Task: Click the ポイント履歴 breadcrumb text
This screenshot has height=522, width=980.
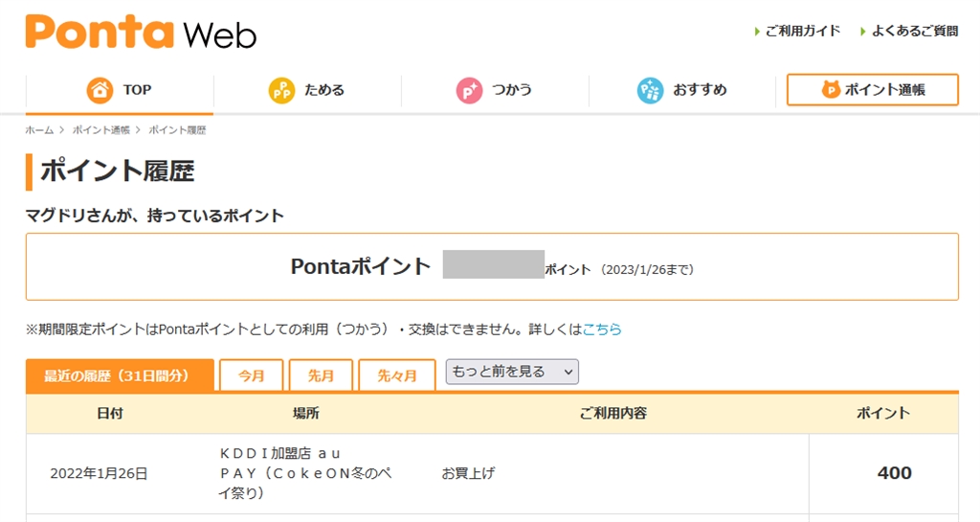Action: [177, 130]
